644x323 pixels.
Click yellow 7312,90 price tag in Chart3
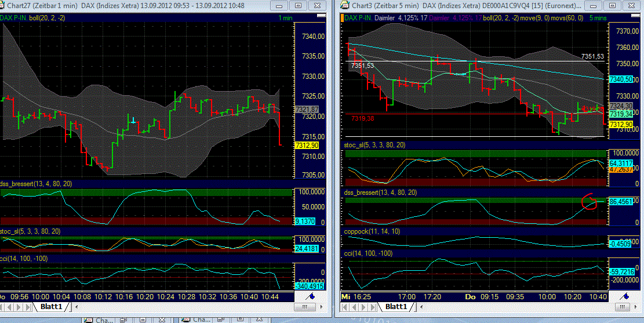(621, 124)
